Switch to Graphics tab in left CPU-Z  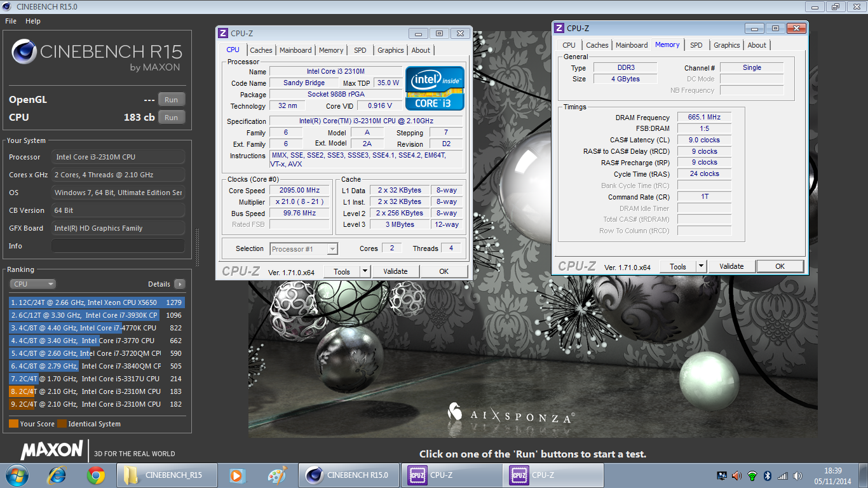pos(390,50)
